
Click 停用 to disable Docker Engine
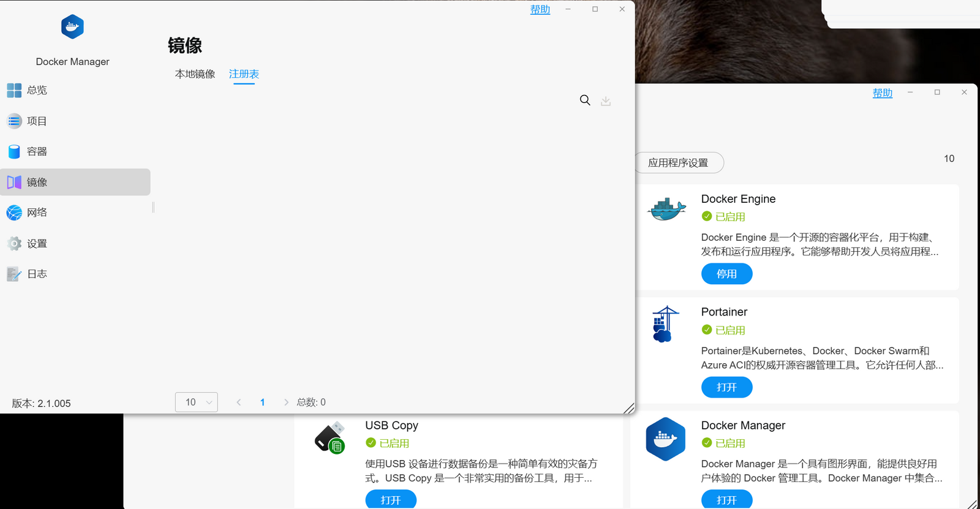727,274
